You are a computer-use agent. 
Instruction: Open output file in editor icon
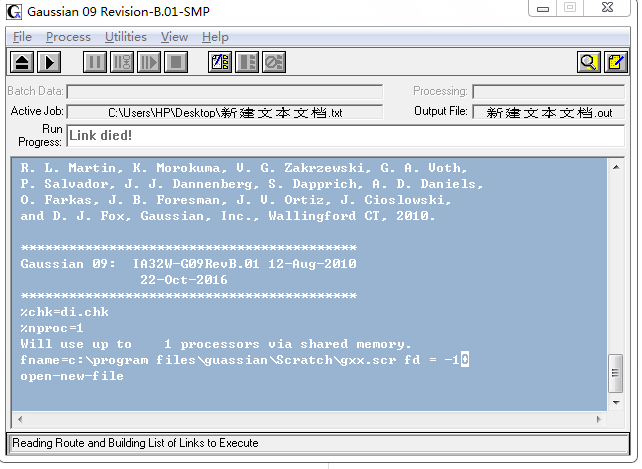tap(616, 62)
